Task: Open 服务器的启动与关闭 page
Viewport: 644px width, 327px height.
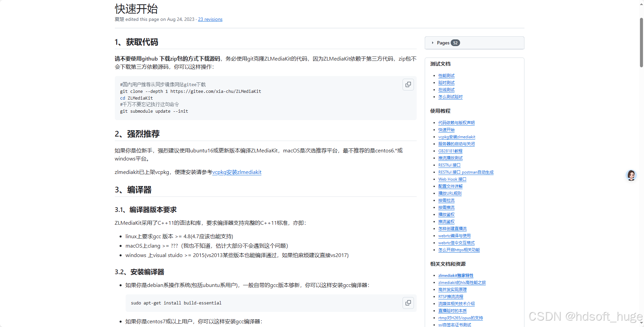Action: pos(456,144)
